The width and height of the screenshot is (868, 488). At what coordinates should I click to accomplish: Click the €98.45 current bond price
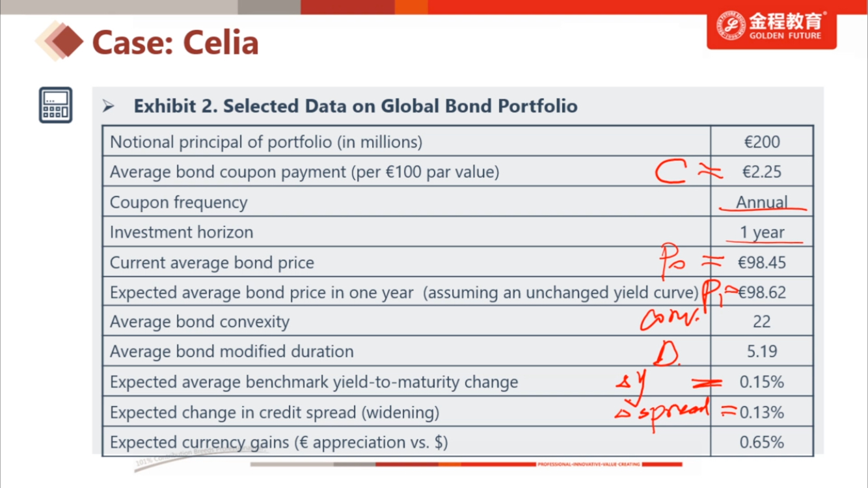[761, 262]
